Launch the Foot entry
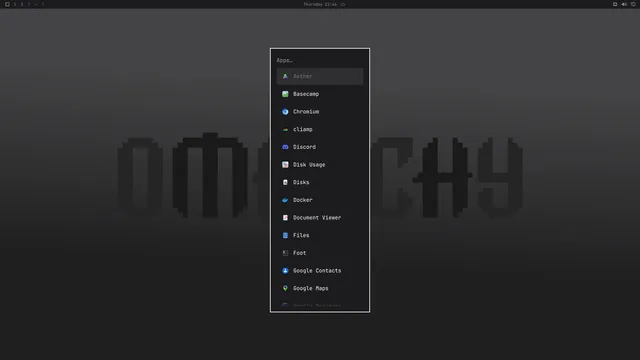 click(320, 253)
